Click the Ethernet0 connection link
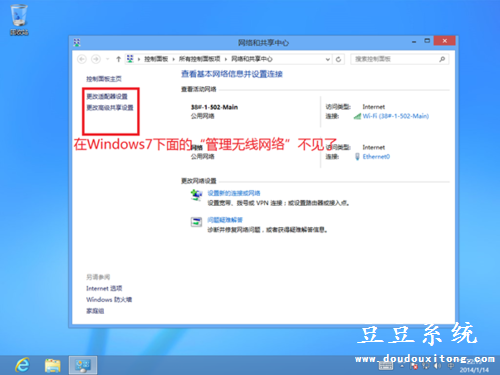The width and height of the screenshot is (500, 375). point(376,156)
